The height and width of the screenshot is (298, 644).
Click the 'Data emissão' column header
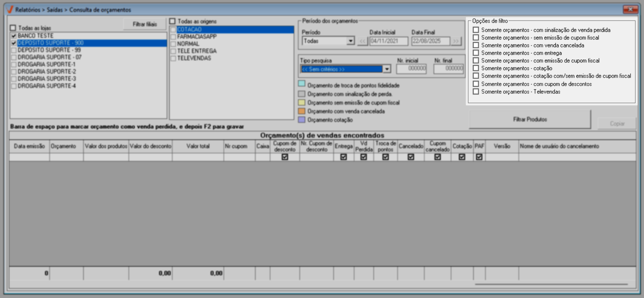point(29,147)
